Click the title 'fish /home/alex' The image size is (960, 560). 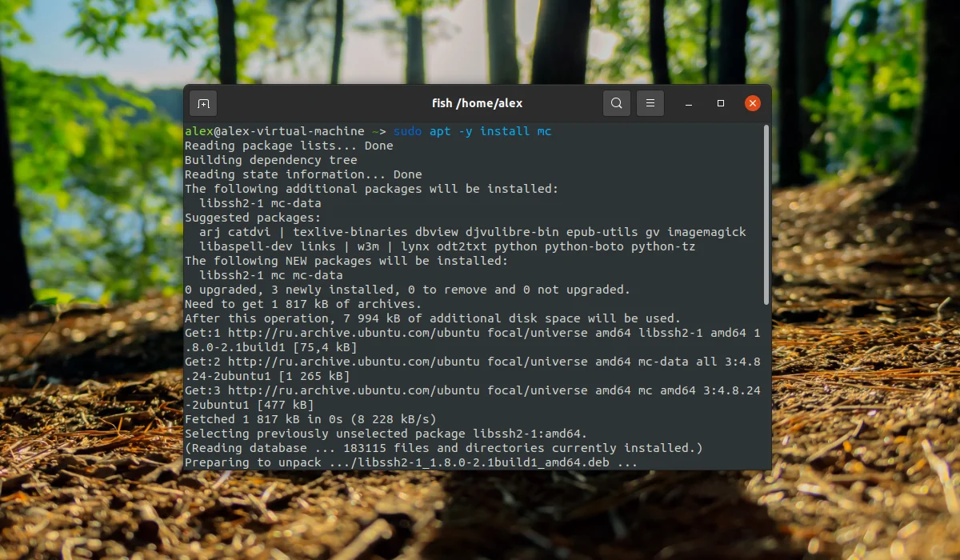pyautogui.click(x=477, y=103)
